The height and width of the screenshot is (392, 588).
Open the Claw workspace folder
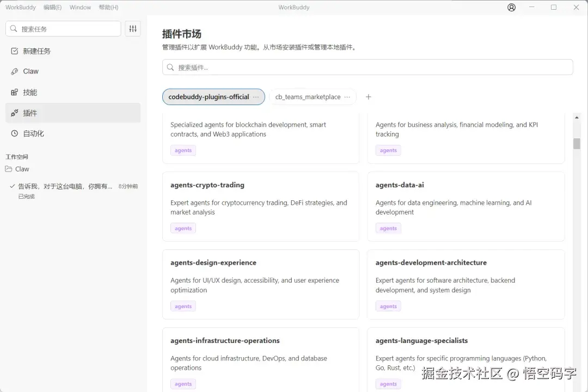pos(22,169)
